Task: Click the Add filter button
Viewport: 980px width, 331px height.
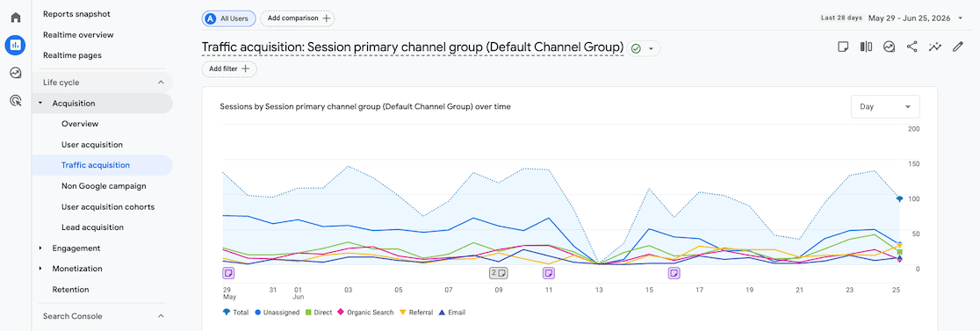Action: click(228, 68)
